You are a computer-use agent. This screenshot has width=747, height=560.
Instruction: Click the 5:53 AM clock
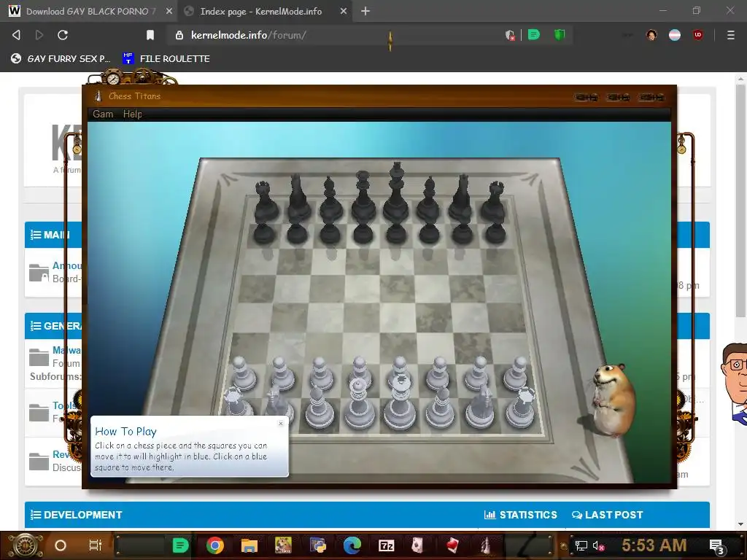click(x=654, y=545)
